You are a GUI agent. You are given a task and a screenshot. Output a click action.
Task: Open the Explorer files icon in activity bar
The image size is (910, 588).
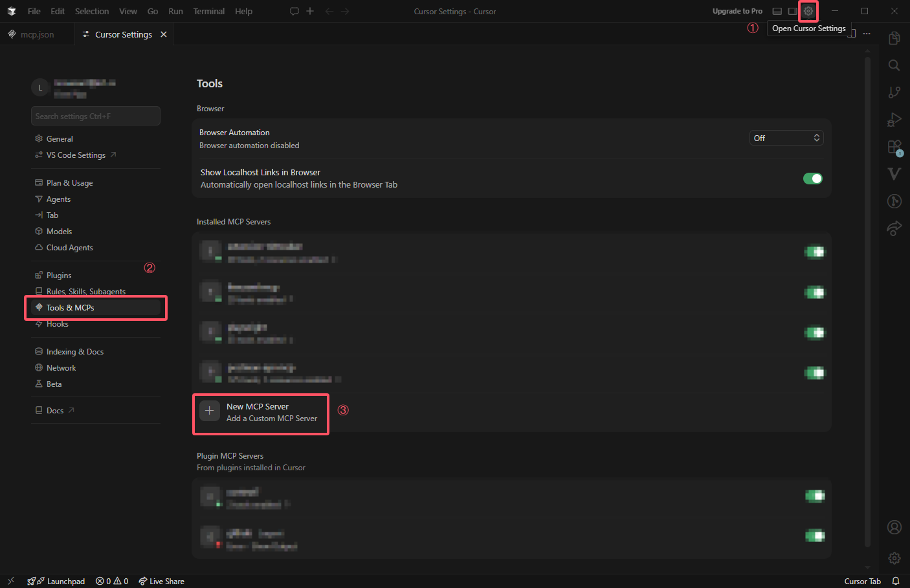894,38
